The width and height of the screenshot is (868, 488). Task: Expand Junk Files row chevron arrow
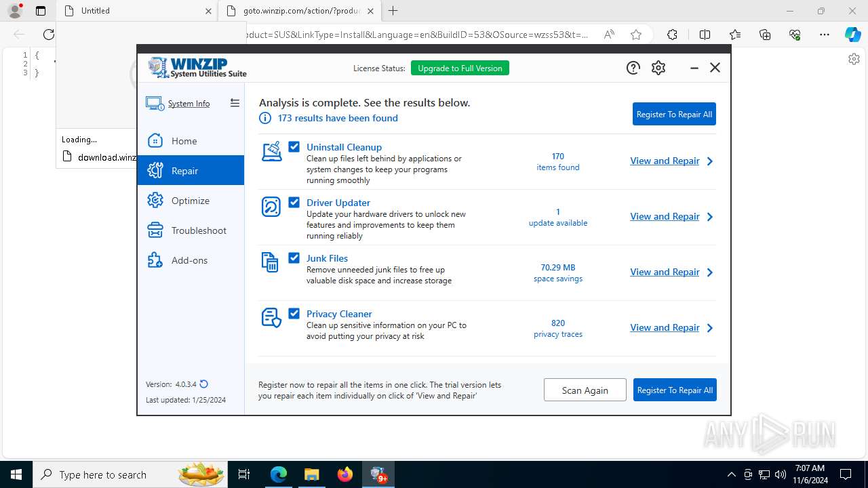(x=710, y=272)
